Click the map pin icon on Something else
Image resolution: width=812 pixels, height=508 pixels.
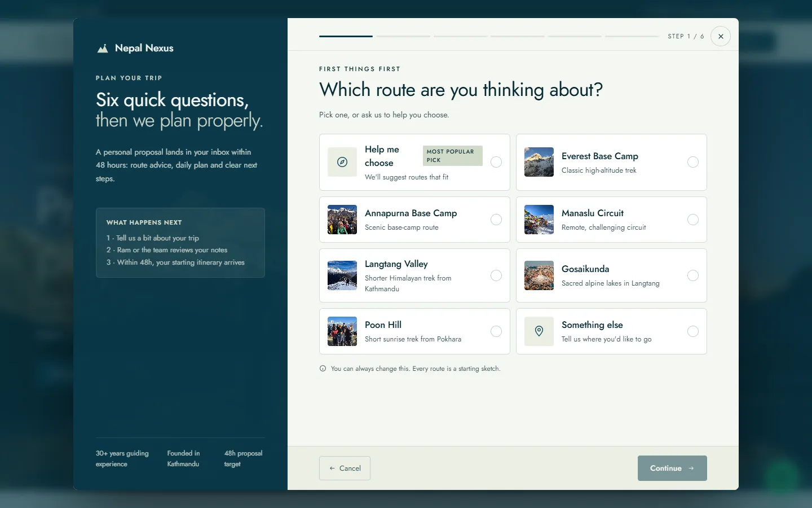539,331
